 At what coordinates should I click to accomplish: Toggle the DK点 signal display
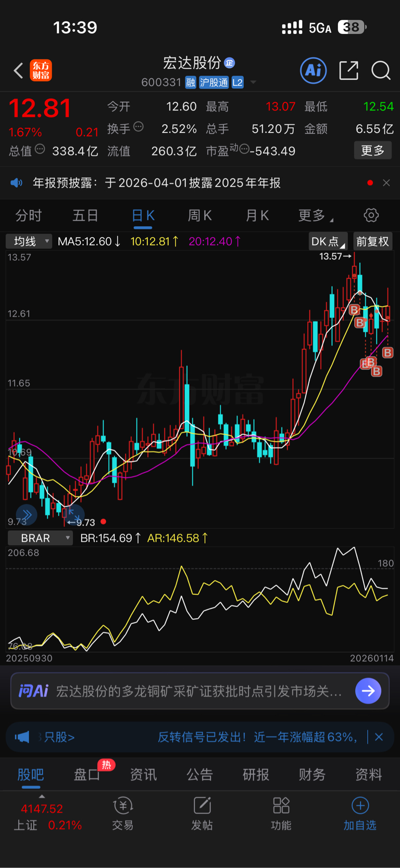(328, 241)
